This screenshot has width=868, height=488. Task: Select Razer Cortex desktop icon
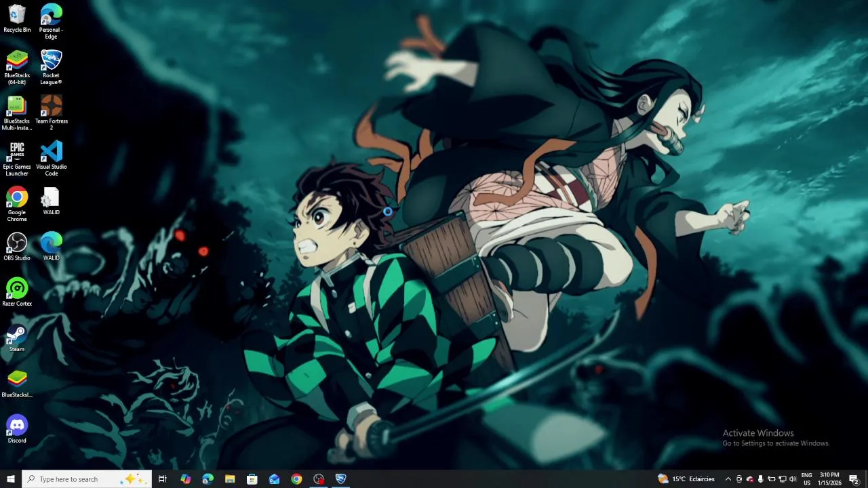click(x=17, y=293)
